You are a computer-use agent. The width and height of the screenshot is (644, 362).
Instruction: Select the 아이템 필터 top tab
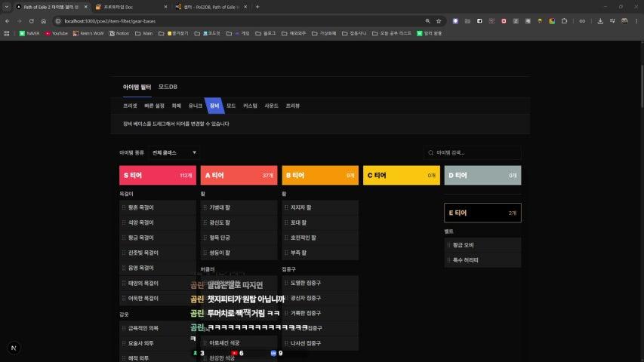click(x=137, y=87)
